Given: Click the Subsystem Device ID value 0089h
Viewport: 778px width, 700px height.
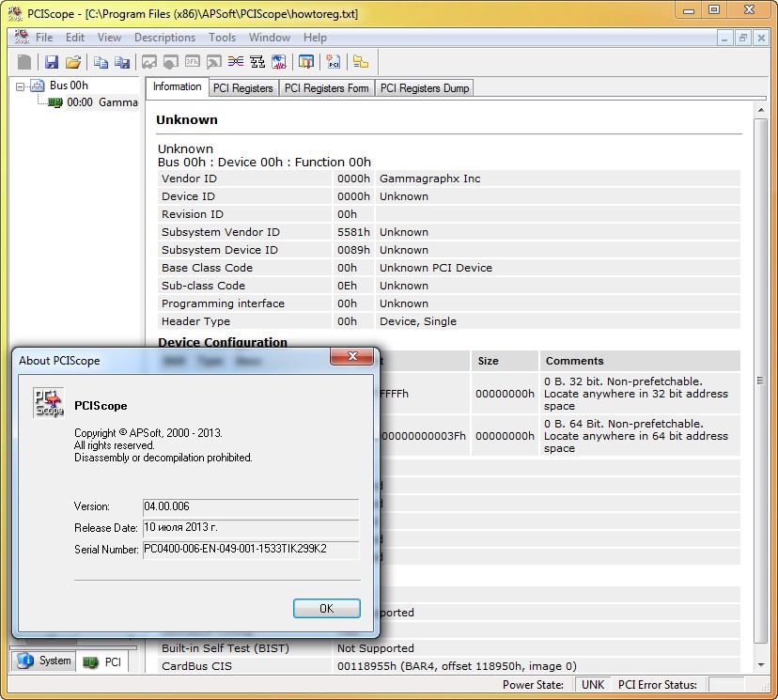Looking at the screenshot, I should (x=353, y=250).
